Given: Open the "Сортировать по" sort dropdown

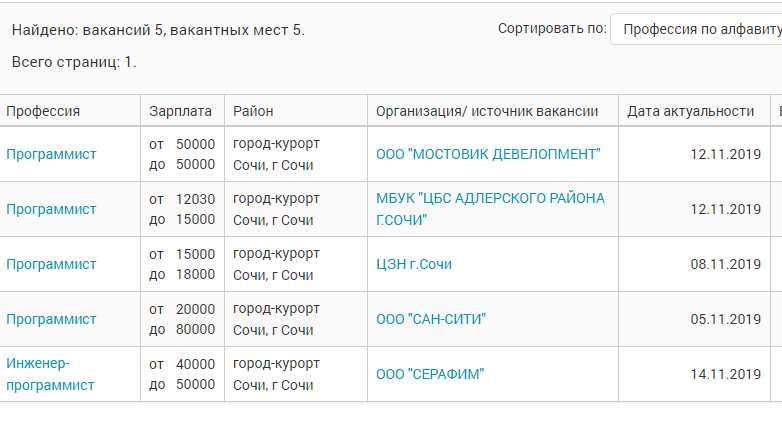Looking at the screenshot, I should [x=697, y=30].
